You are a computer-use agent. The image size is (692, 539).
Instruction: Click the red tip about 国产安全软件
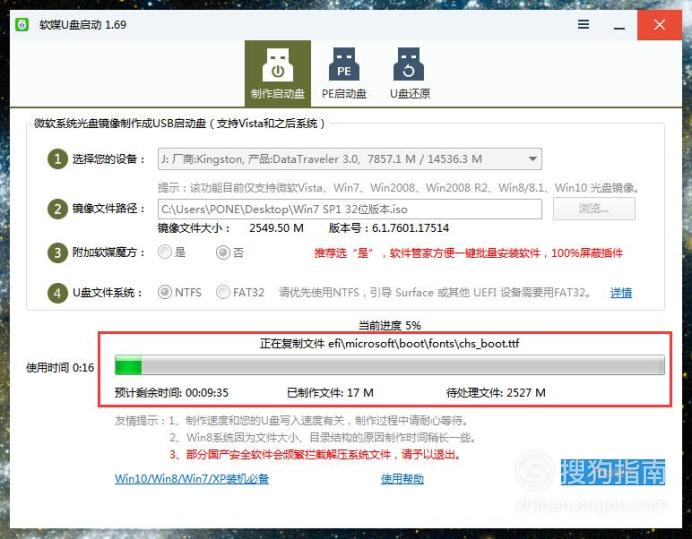tap(315, 454)
